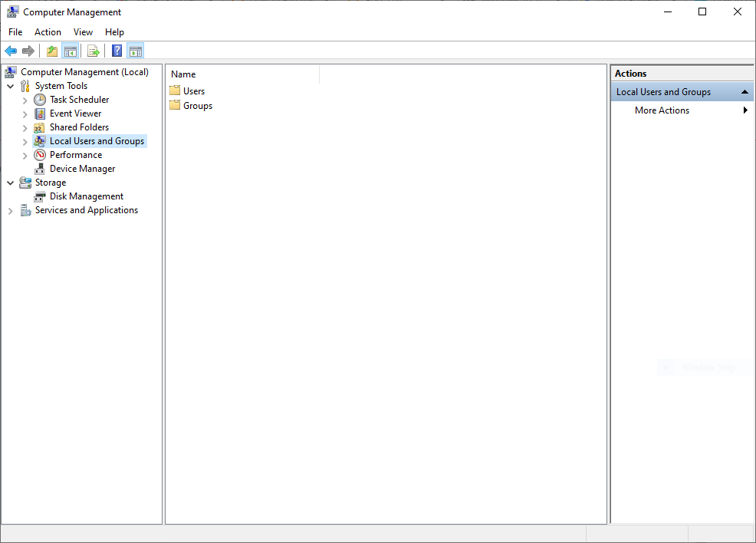Viewport: 756px width, 543px height.
Task: Click the Computer Management (Local) root icon
Action: click(11, 72)
